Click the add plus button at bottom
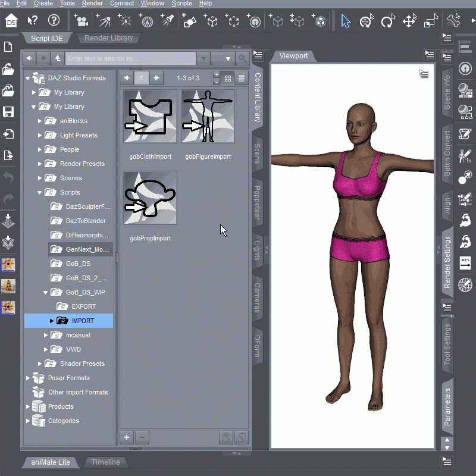Screen dimensions: 476x476 tap(127, 437)
